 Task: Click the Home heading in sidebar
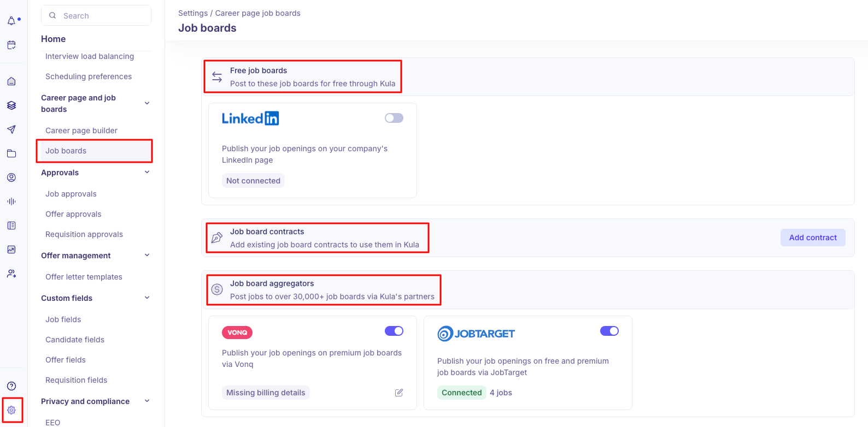53,39
